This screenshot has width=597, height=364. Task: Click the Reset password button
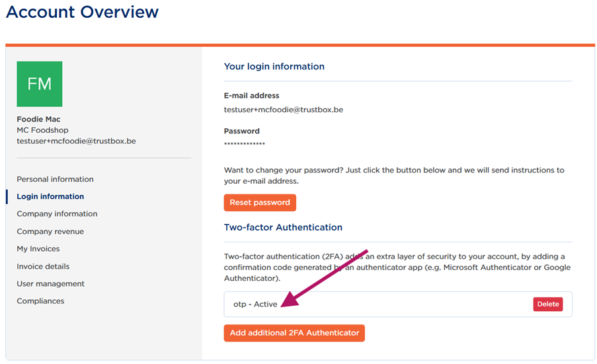260,202
